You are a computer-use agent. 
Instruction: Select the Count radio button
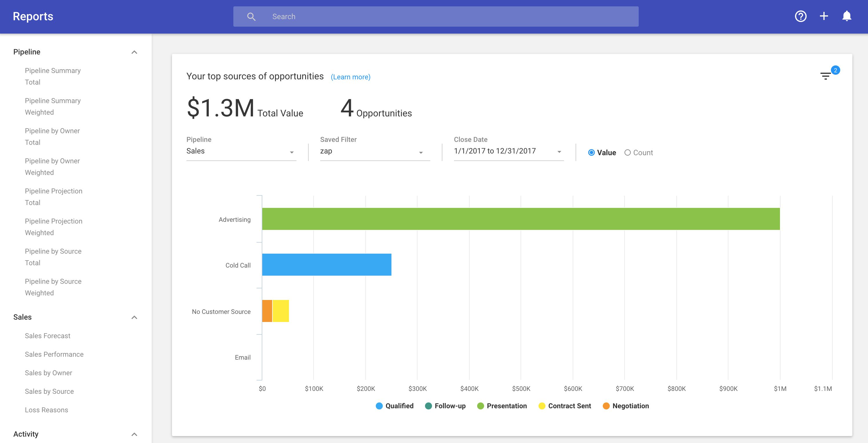(627, 153)
